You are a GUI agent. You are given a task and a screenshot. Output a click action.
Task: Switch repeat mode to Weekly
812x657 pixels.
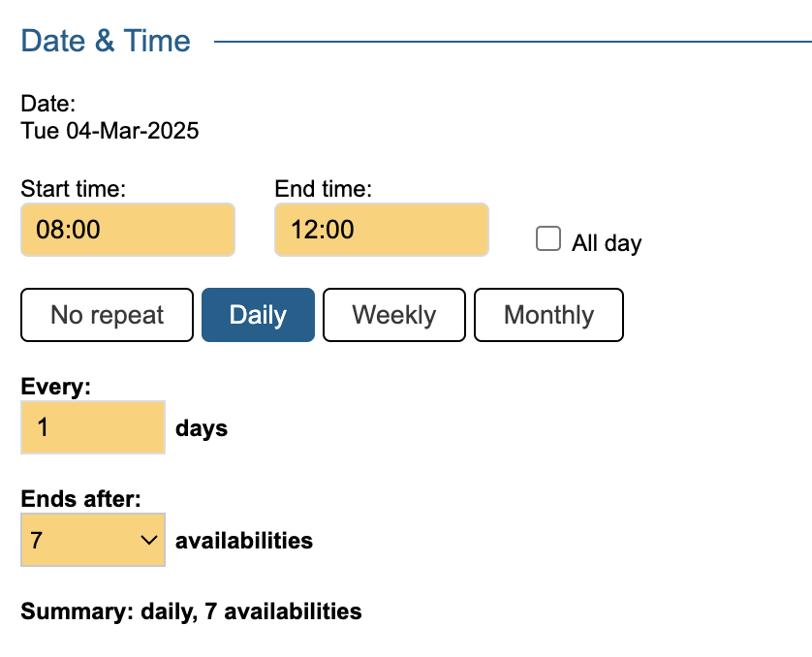393,315
